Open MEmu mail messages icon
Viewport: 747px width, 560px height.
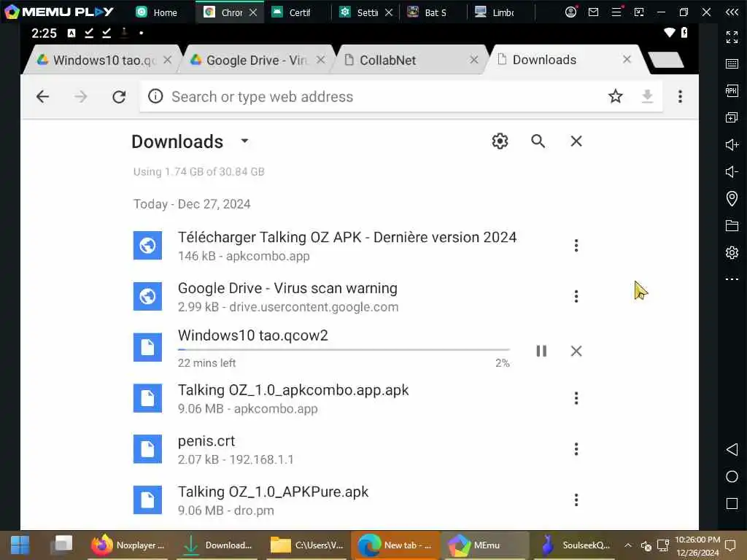click(x=593, y=12)
